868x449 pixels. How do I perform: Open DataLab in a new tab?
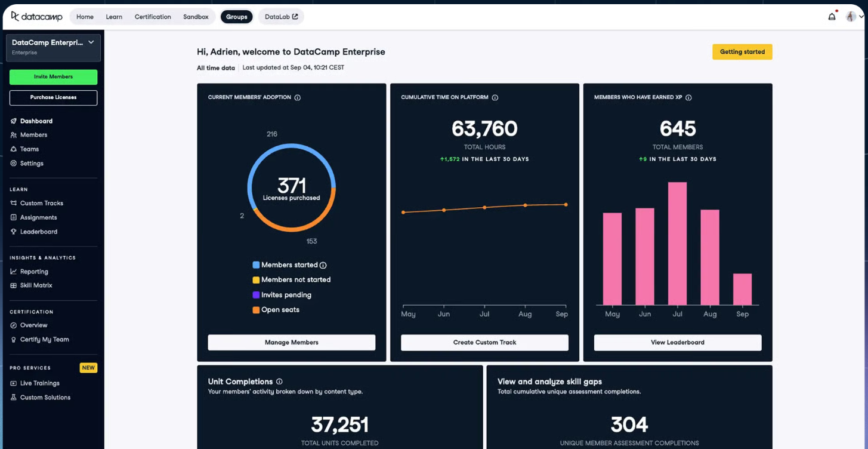pos(280,17)
